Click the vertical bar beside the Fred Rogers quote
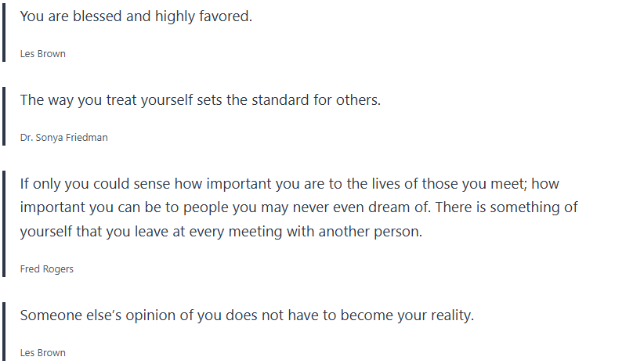633x364 pixels. click(x=4, y=224)
